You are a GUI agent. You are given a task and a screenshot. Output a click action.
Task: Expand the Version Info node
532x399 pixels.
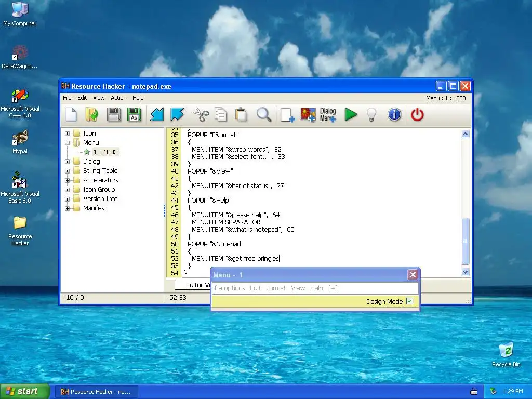[x=67, y=199]
